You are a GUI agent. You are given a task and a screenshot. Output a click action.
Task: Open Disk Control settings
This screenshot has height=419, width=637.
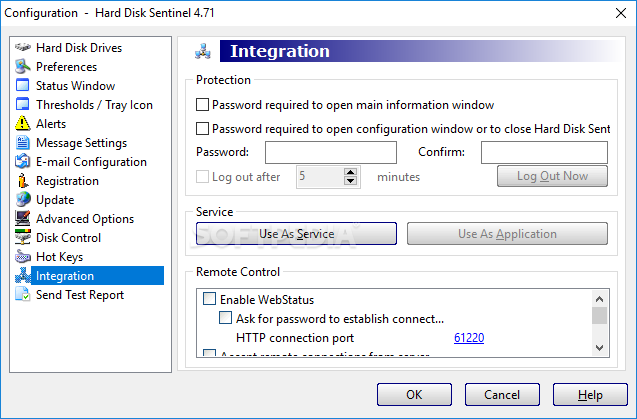(68, 238)
